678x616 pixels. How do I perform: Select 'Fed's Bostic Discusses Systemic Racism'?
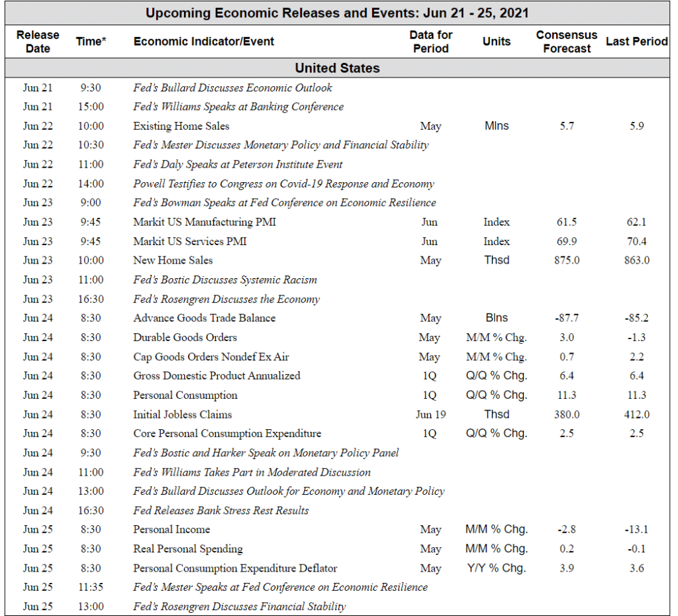(x=225, y=280)
